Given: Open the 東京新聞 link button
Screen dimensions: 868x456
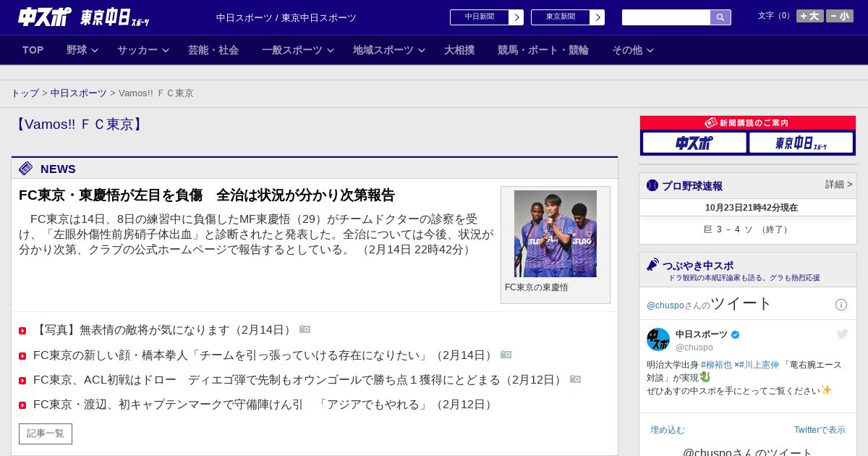Looking at the screenshot, I should coord(561,17).
